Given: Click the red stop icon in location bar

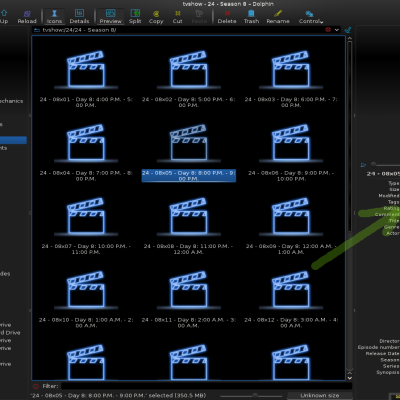Looking at the screenshot, I should click(x=328, y=30).
